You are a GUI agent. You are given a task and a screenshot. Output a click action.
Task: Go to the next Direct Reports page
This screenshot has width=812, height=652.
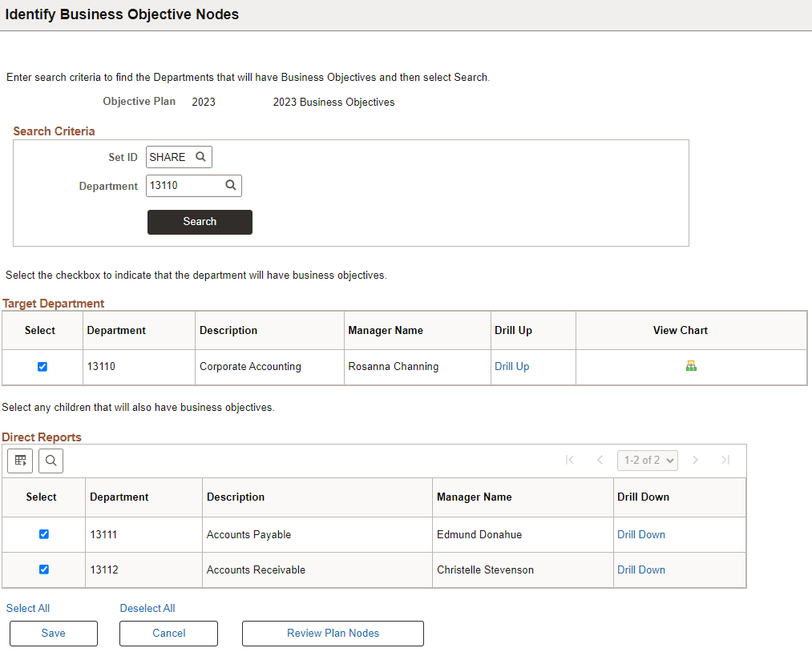pyautogui.click(x=696, y=460)
